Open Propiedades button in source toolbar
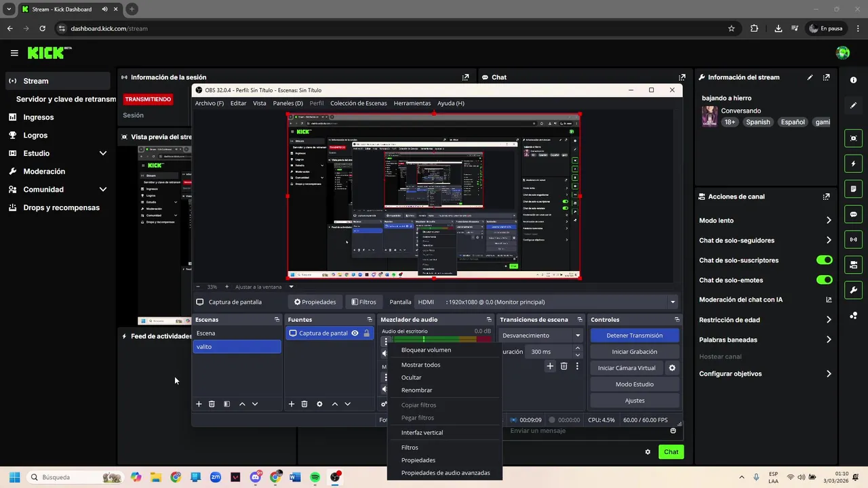Image resolution: width=868 pixels, height=488 pixels. coord(315,302)
